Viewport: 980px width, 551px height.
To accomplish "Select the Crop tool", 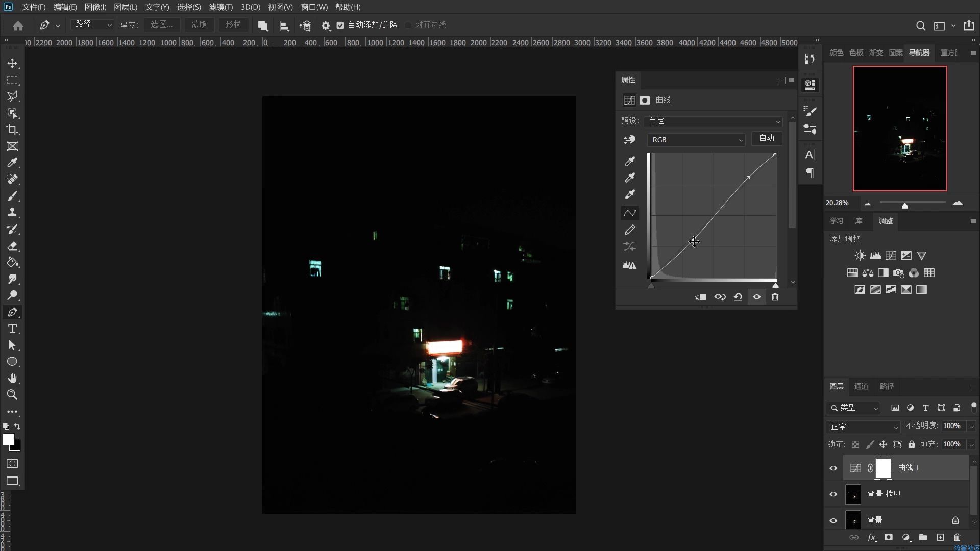I will coord(12,130).
